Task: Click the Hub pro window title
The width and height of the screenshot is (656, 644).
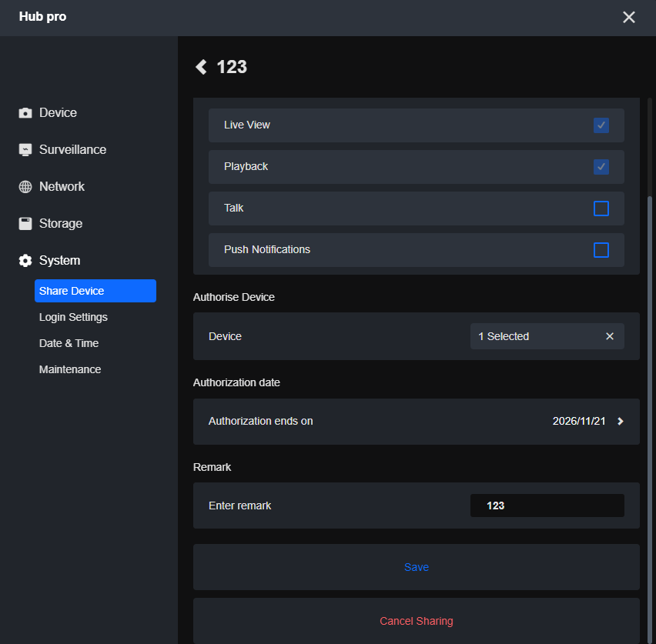Action: point(42,17)
